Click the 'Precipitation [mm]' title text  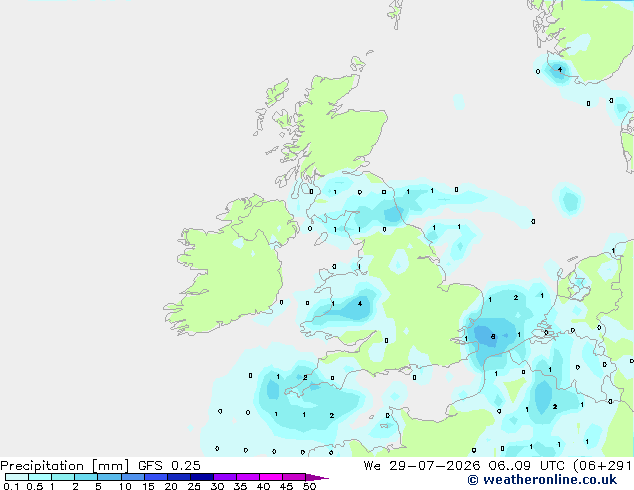pyautogui.click(x=65, y=466)
